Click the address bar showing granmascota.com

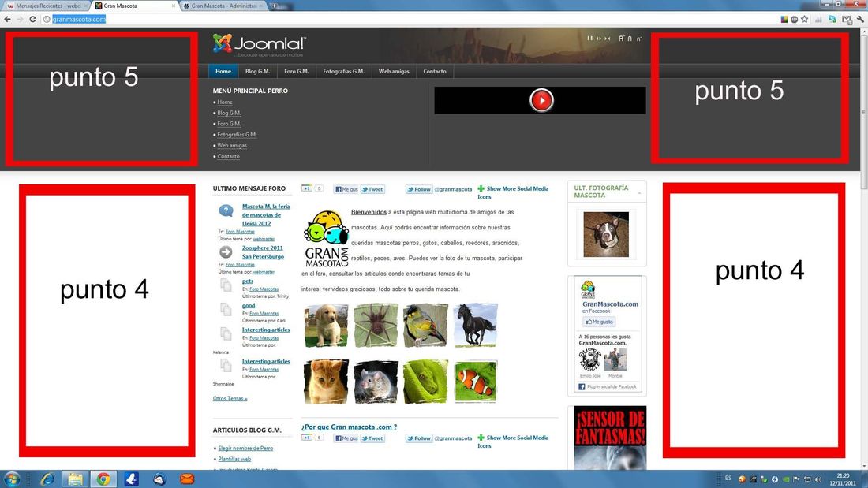tap(410, 20)
